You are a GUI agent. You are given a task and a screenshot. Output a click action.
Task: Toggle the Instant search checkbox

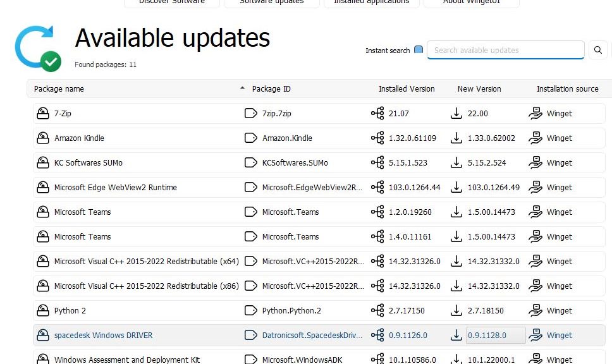(419, 49)
